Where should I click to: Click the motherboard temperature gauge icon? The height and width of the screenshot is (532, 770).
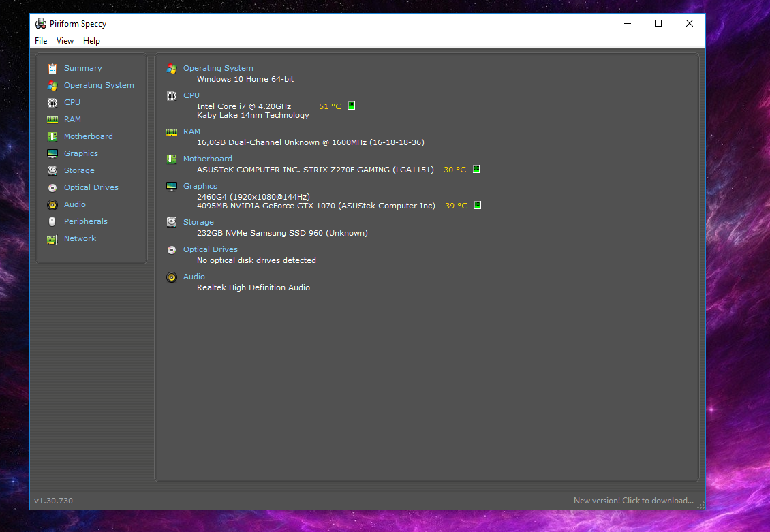[x=476, y=168]
